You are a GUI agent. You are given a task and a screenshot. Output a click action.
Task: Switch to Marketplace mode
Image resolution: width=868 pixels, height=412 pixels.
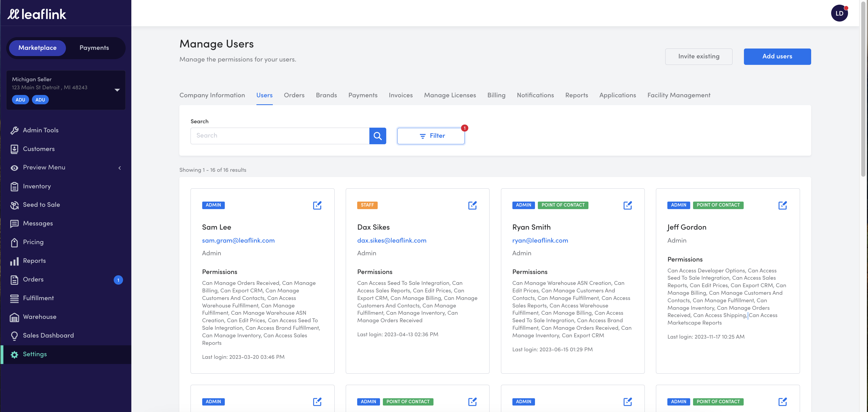(37, 48)
